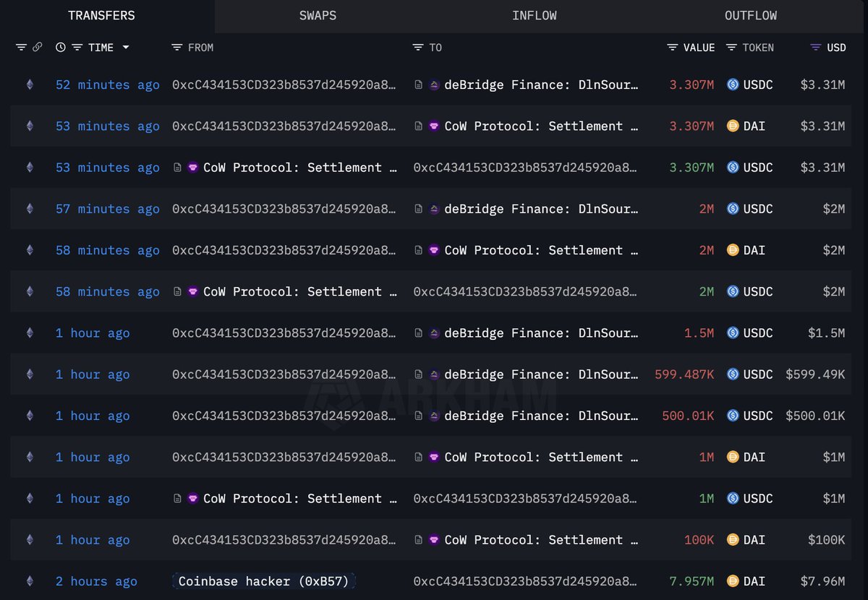Switch to the SWAPS tab
868x600 pixels.
[x=318, y=16]
